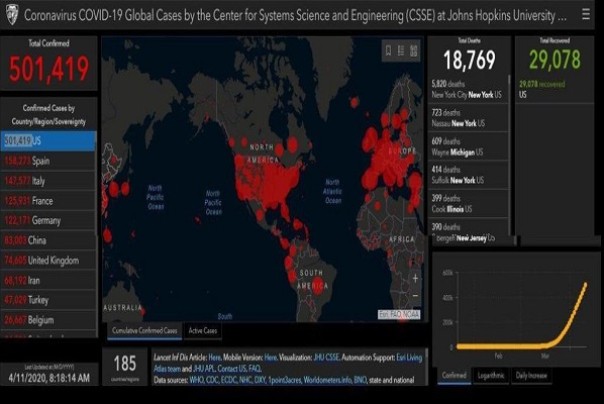
Task: Choose Italy from the country list
Action: [48, 180]
